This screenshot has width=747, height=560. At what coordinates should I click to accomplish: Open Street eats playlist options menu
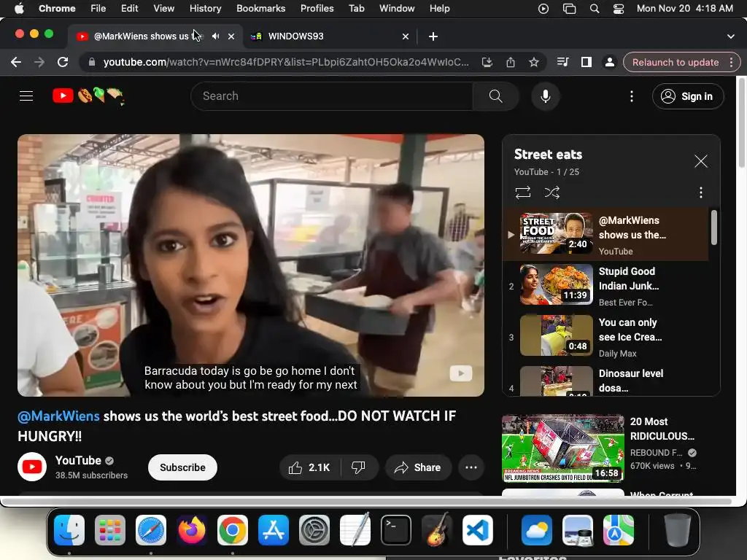point(701,192)
